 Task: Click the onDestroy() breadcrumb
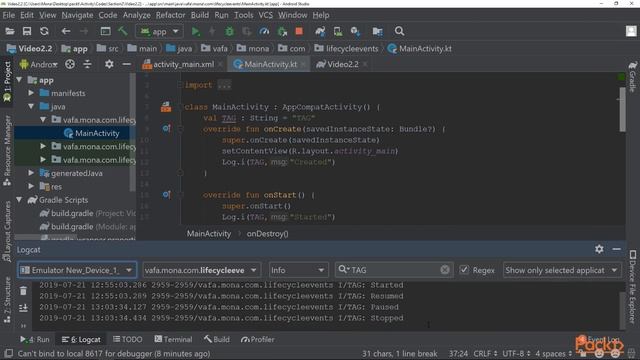pyautogui.click(x=267, y=234)
